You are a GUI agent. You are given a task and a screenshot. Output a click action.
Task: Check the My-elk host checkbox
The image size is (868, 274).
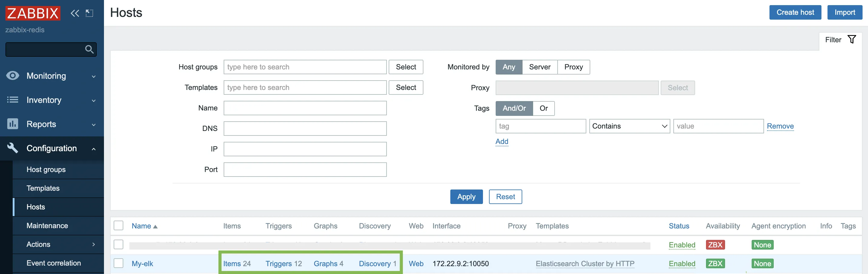pyautogui.click(x=118, y=263)
